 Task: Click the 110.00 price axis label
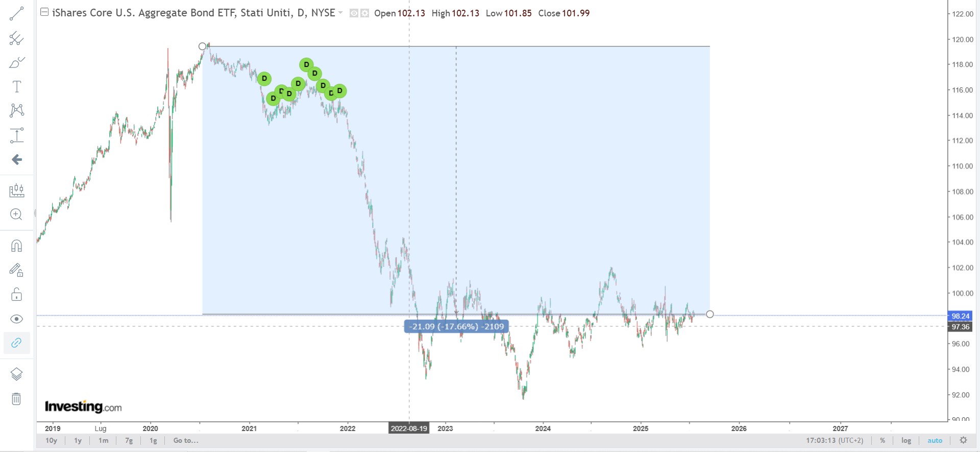pos(963,166)
